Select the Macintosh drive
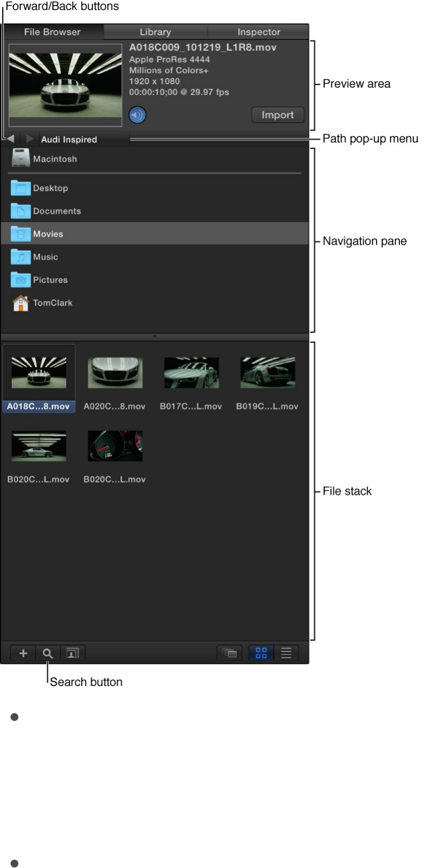This screenshot has width=425, height=868. 154,159
